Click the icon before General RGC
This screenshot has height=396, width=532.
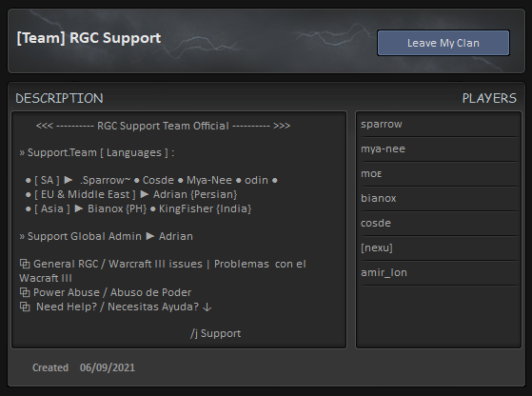[x=25, y=264]
